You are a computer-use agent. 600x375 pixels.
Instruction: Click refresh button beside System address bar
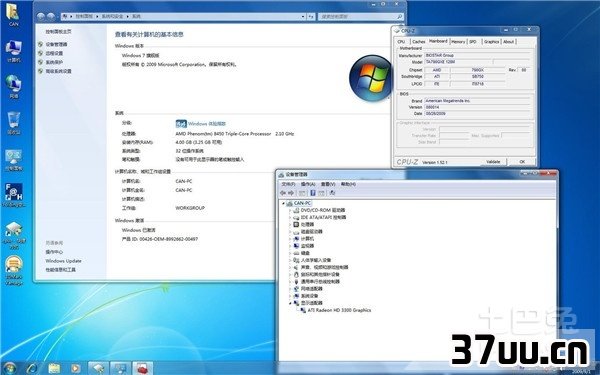[311, 16]
